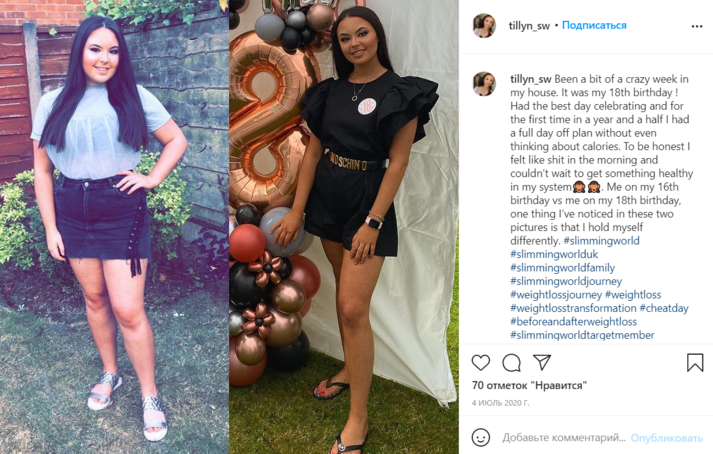Click the add comment input field

tap(564, 438)
